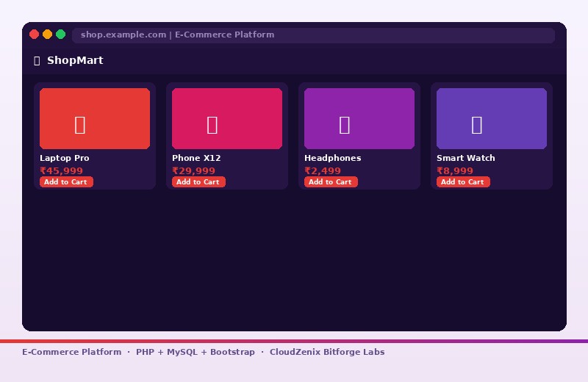The height and width of the screenshot is (382, 588).
Task: Select the Headphones product title
Action: point(333,158)
